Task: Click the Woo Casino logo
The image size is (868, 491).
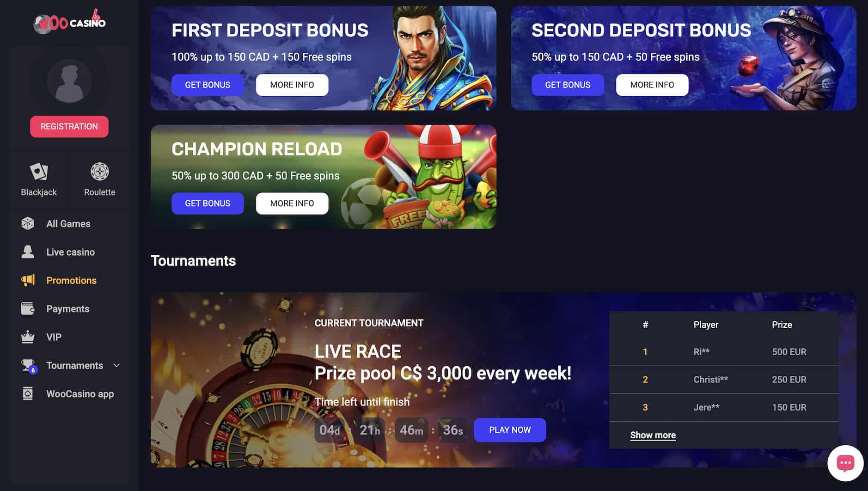Action: click(69, 22)
